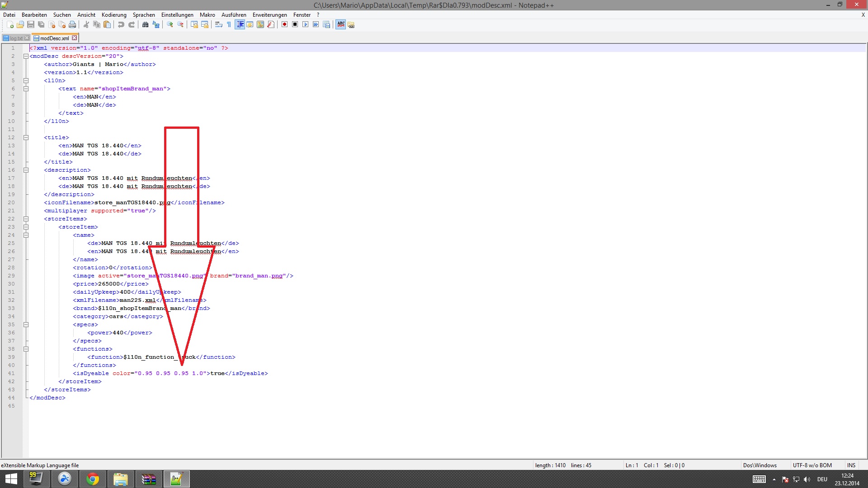Click the Save file icon

pos(31,24)
